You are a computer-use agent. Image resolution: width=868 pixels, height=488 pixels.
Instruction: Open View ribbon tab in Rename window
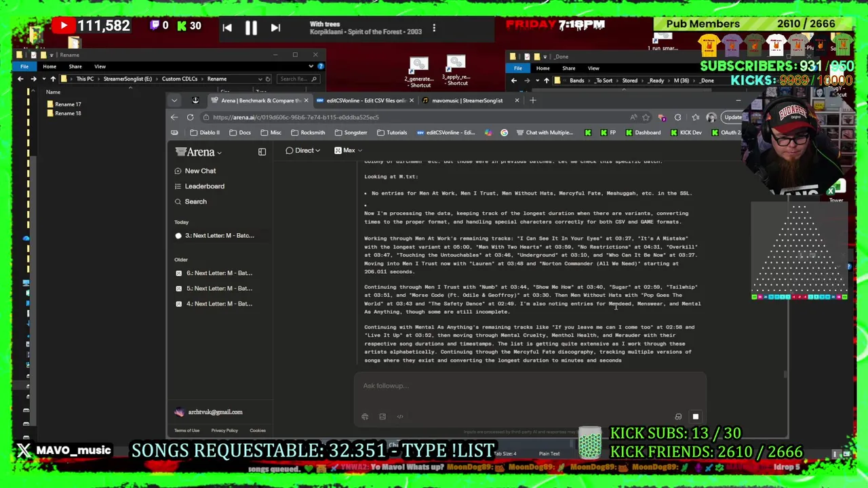(100, 66)
